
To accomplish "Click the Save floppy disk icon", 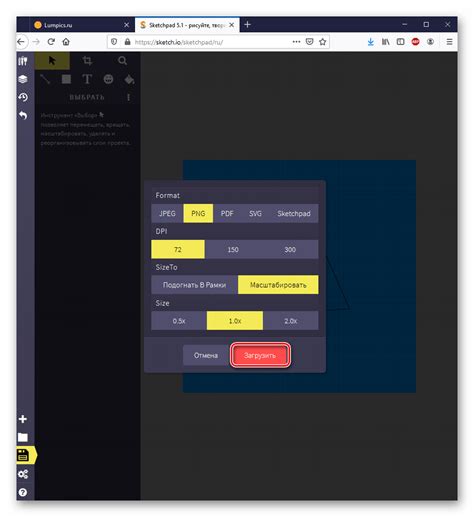I will point(23,455).
